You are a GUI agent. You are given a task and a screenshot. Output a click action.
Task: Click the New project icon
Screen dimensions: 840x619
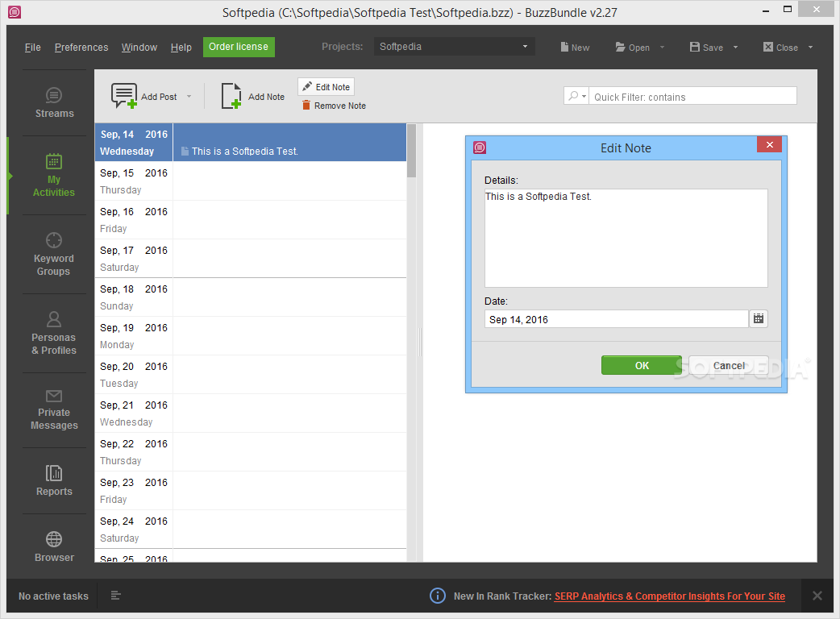click(564, 47)
